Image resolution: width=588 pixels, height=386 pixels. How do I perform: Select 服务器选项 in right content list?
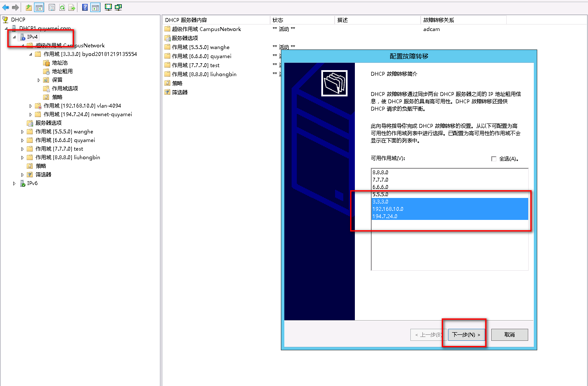point(185,38)
